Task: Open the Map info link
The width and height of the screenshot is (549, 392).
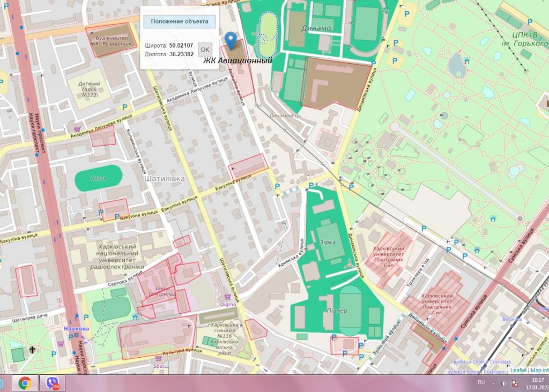Action: [539, 370]
